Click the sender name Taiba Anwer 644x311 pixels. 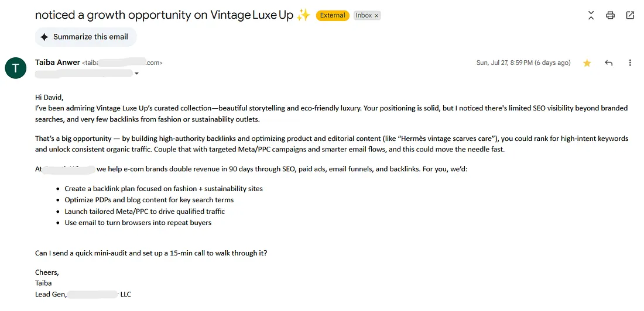coord(57,63)
